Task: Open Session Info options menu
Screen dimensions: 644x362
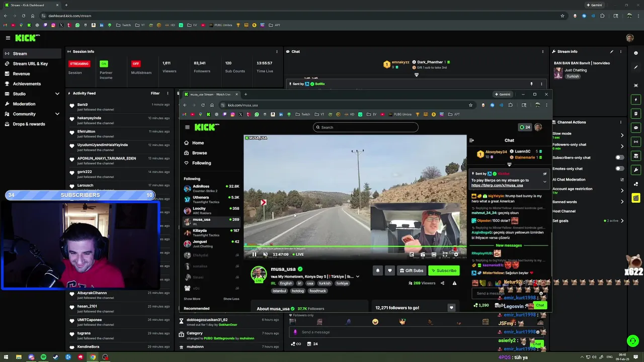Action: pyautogui.click(x=276, y=51)
